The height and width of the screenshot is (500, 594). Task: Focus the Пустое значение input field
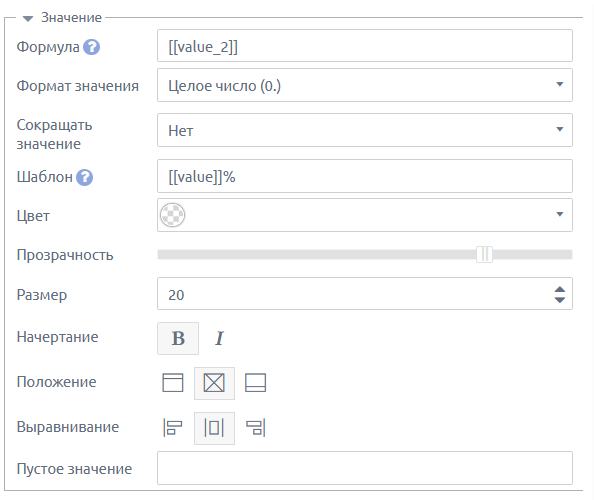(365, 468)
